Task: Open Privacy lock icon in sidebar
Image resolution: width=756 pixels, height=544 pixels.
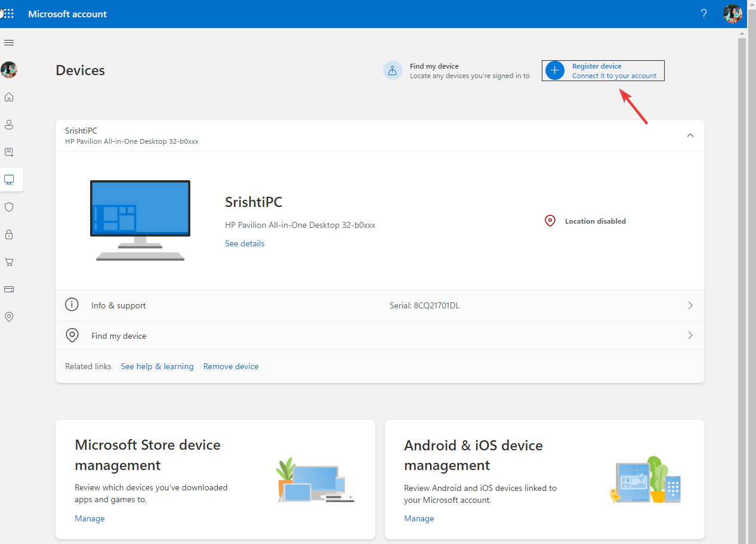Action: pyautogui.click(x=9, y=234)
